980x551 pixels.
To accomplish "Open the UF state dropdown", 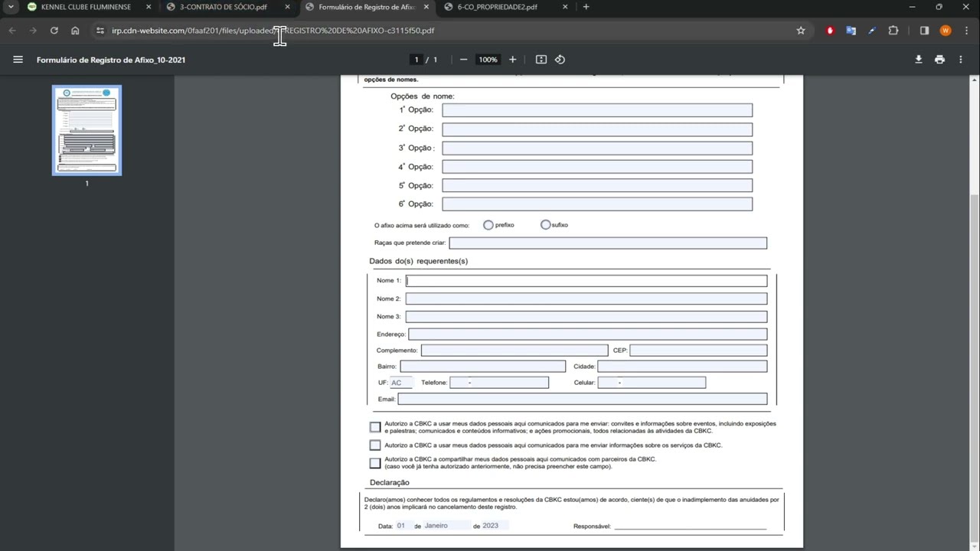I will 401,383.
